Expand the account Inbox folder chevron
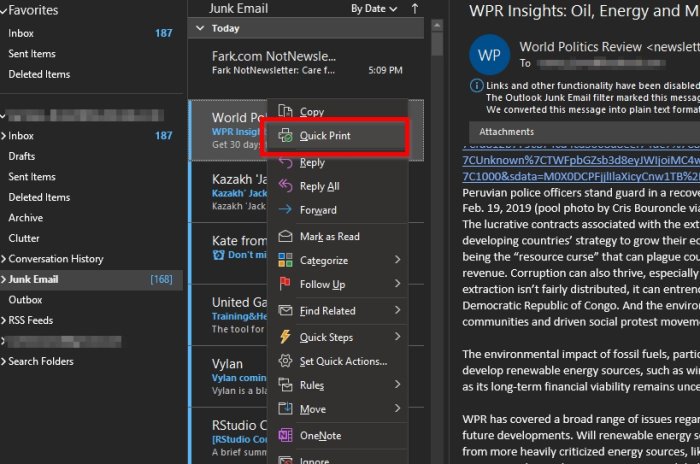 4,135
